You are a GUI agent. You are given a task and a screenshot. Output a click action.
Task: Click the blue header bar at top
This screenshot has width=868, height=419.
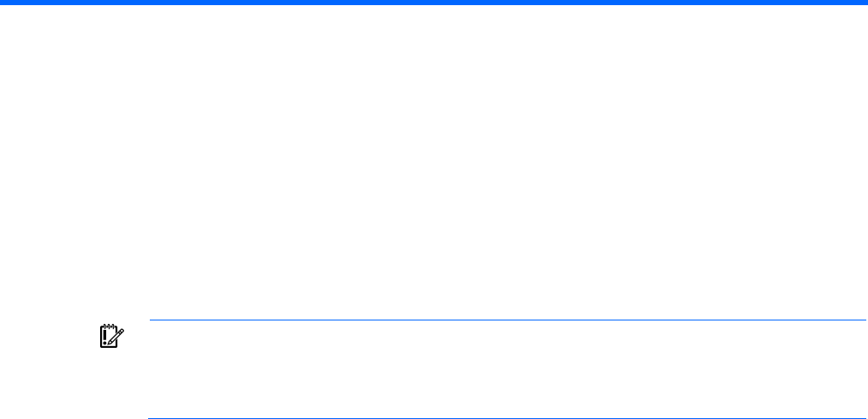pyautogui.click(x=434, y=3)
